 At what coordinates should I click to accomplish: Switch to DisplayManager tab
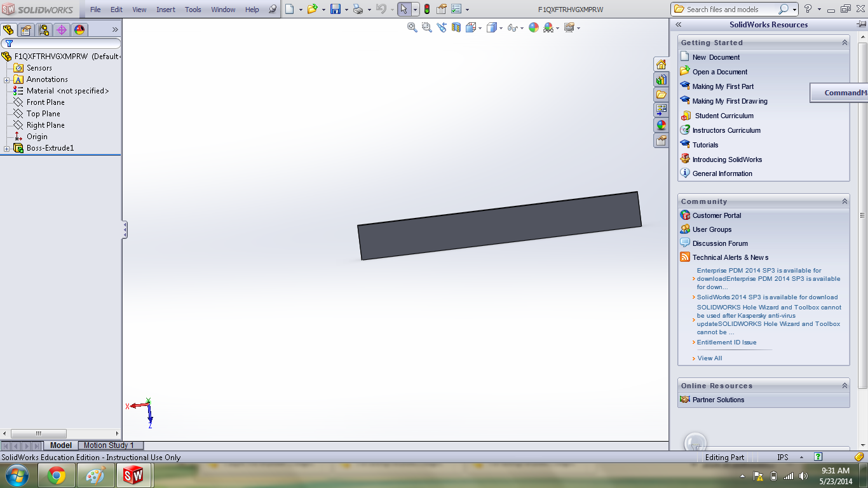coord(79,30)
